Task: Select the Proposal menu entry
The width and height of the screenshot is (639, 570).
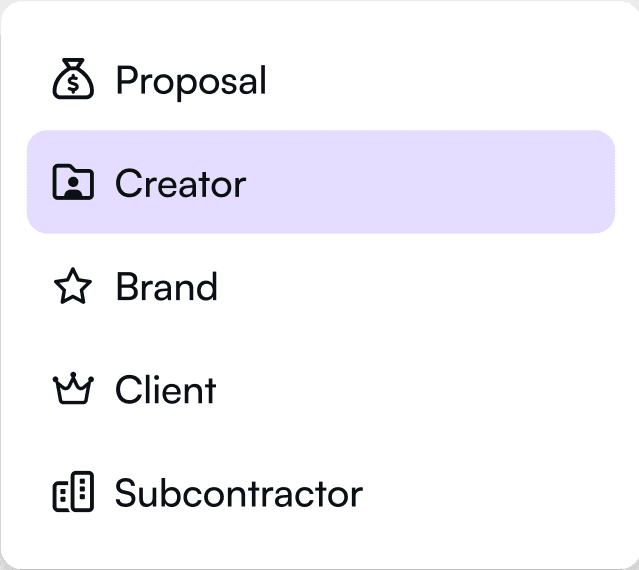Action: (321, 79)
